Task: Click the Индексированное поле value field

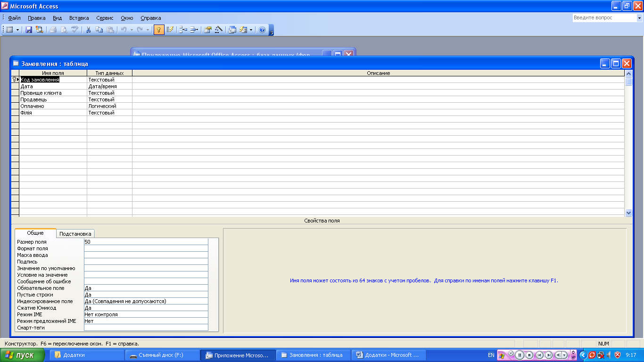Action: click(x=146, y=301)
